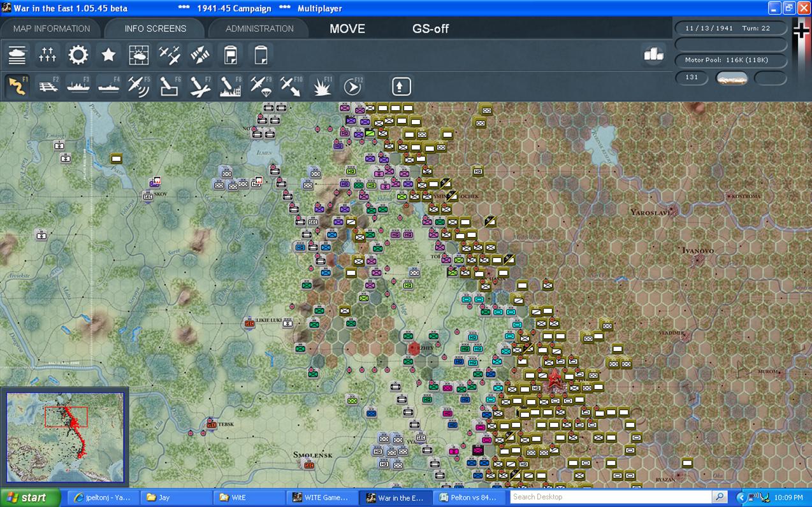This screenshot has height=507, width=812.
Task: Open the weather map icon
Action: [139, 55]
